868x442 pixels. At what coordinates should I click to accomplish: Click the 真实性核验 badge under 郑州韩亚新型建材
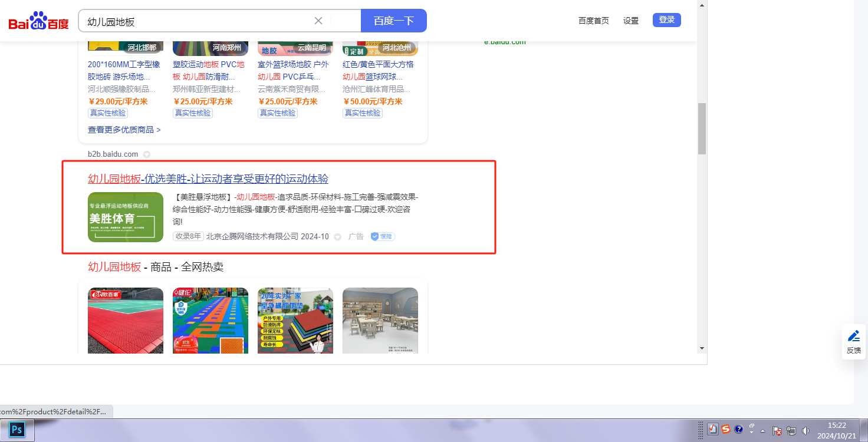[193, 113]
